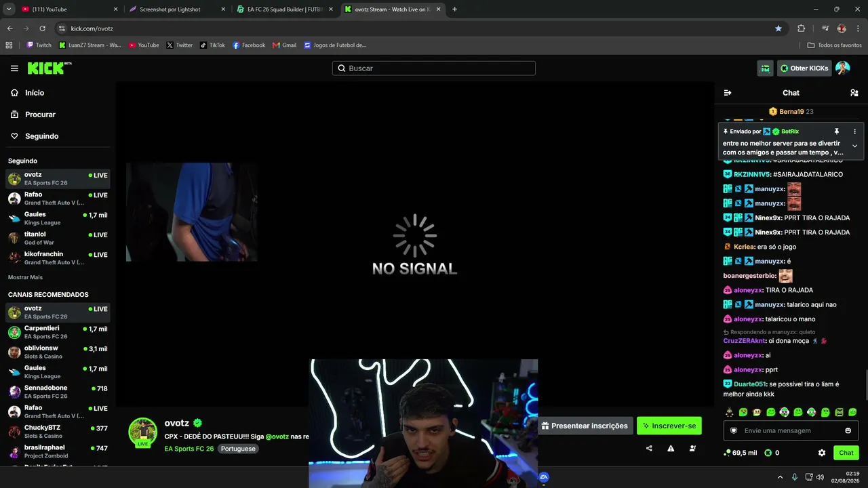This screenshot has width=868, height=488.
Task: Click the clock showing 02:19
Action: (852, 473)
